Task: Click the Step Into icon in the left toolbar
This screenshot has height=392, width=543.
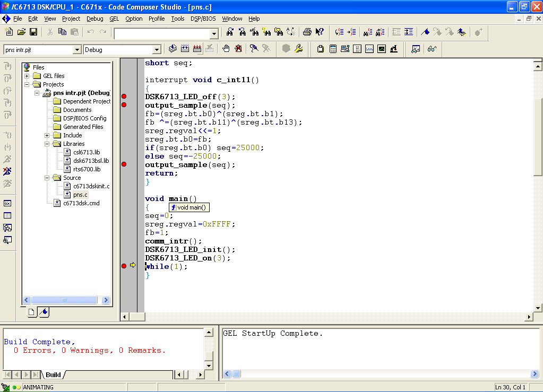Action: (x=7, y=66)
